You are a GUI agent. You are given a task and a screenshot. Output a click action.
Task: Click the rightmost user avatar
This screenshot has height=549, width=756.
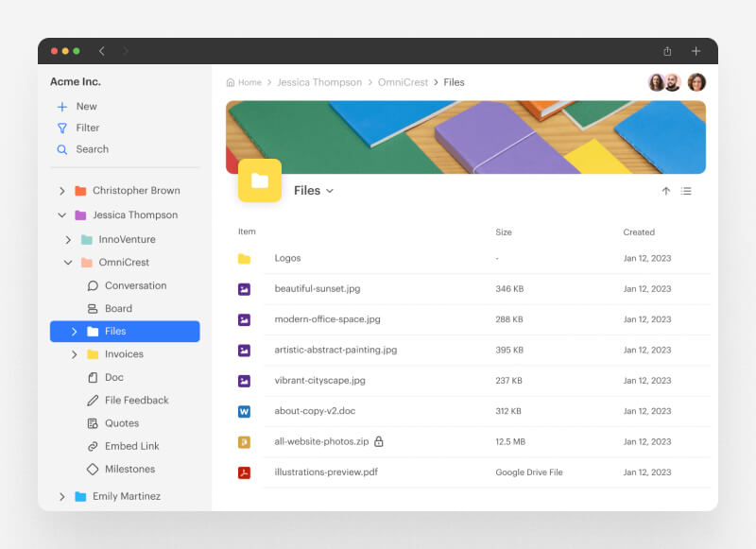point(696,82)
